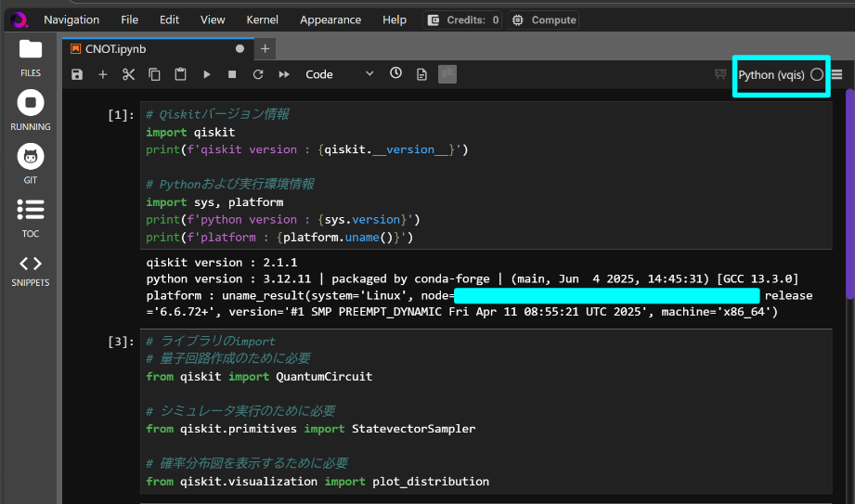855x504 pixels.
Task: Click the clock icon in the notebook toolbar
Action: point(395,73)
